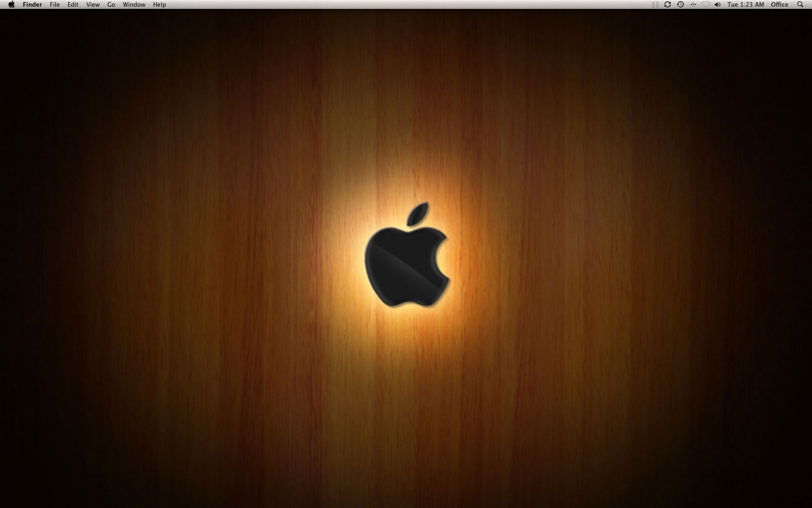Screen dimensions: 812x508
Task: Click the volume speaker icon
Action: [x=718, y=5]
